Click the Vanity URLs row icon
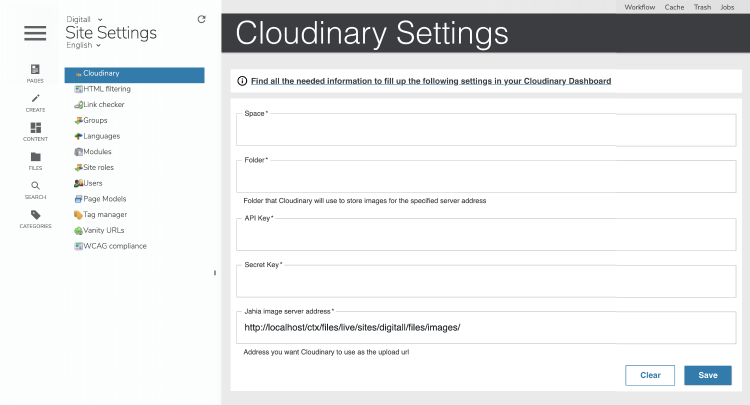The height and width of the screenshot is (405, 750). [78, 230]
